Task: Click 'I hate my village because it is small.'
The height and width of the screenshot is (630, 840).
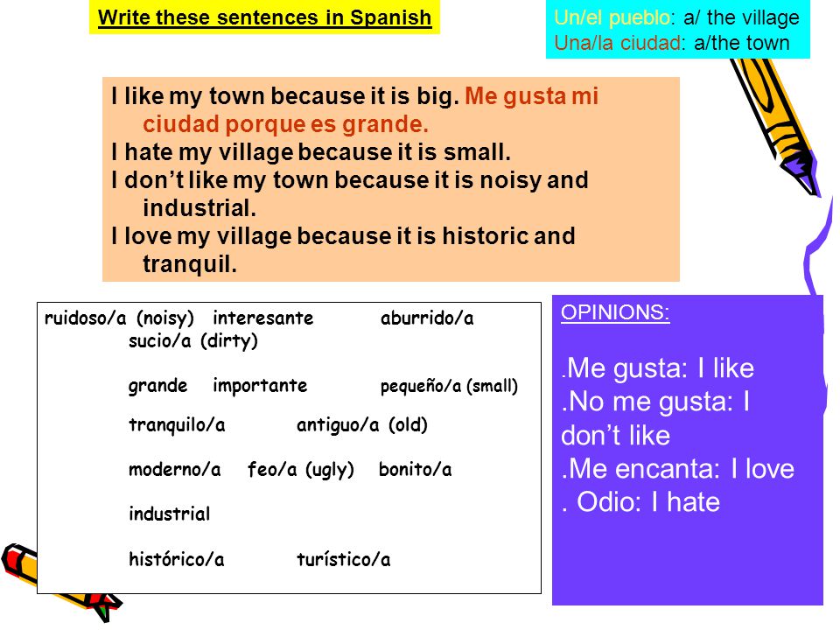Action: [311, 152]
